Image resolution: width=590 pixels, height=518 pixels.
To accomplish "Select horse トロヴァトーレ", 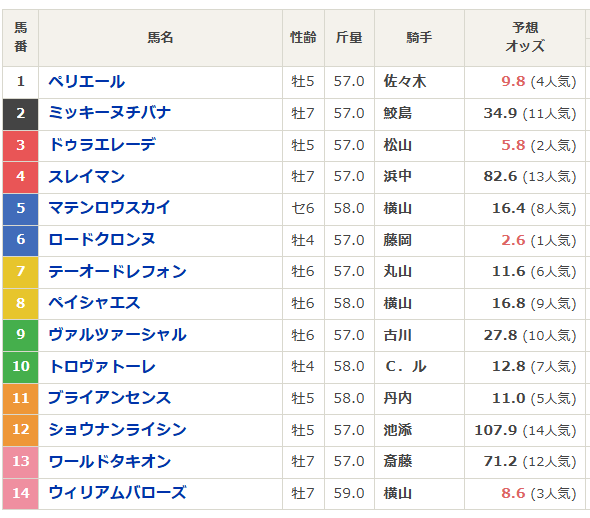I will click(x=102, y=366).
